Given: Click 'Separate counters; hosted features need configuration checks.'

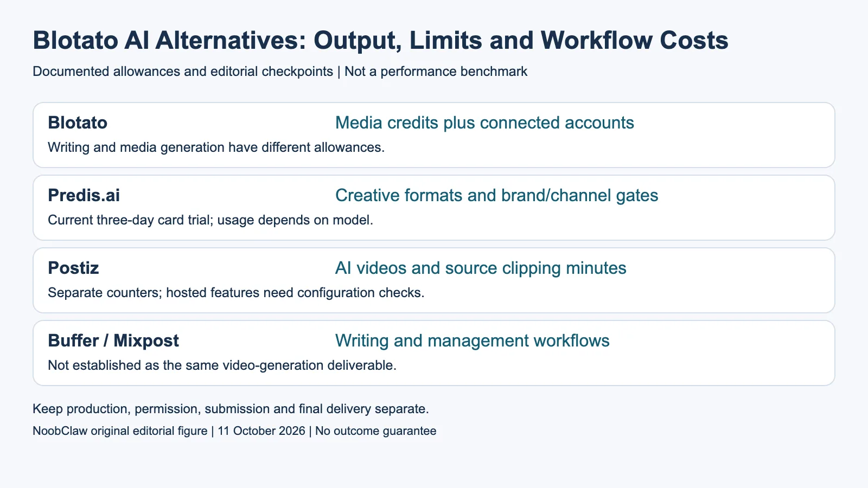Looking at the screenshot, I should point(236,293).
